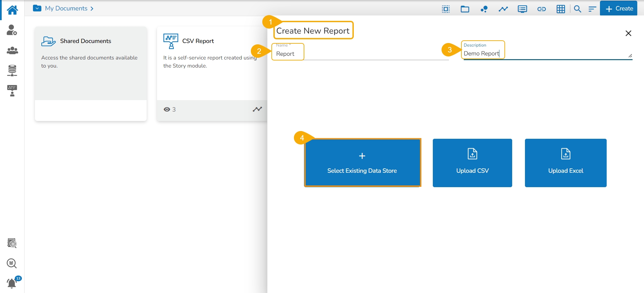Open the data search sidebar icon
Viewport: 644px width, 293px height.
pyautogui.click(x=12, y=243)
